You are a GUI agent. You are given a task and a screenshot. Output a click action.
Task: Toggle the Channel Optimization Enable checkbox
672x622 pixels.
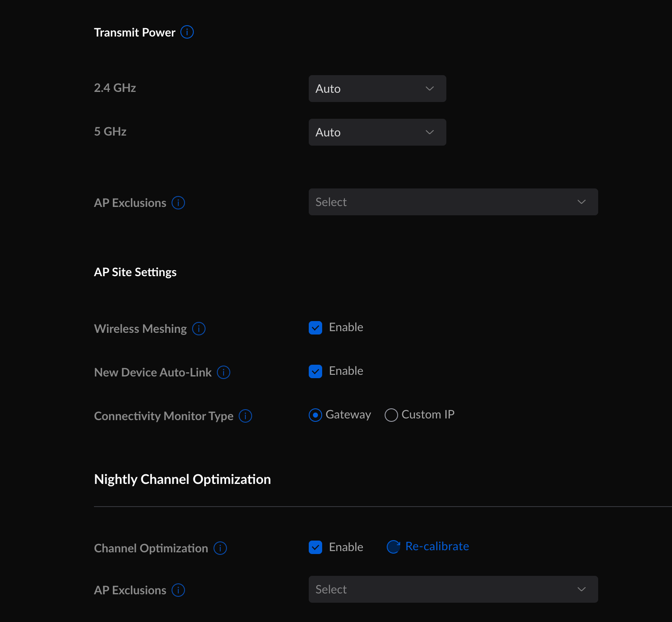coord(315,547)
